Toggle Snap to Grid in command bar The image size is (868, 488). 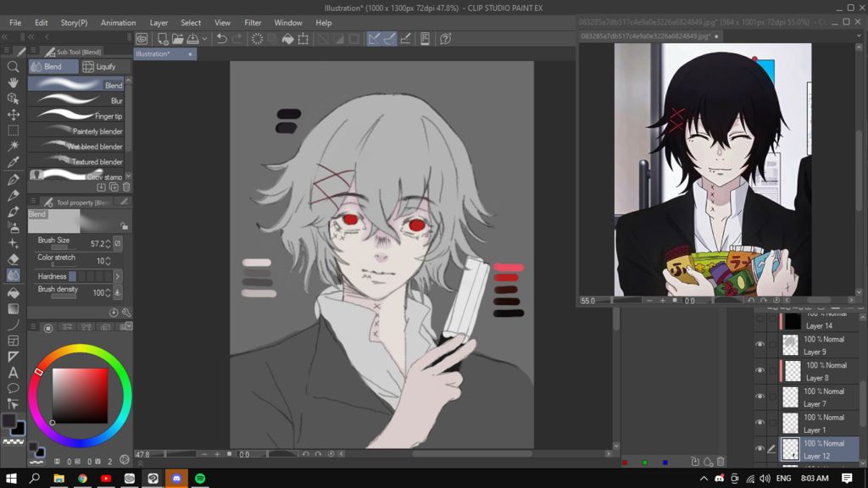click(405, 39)
